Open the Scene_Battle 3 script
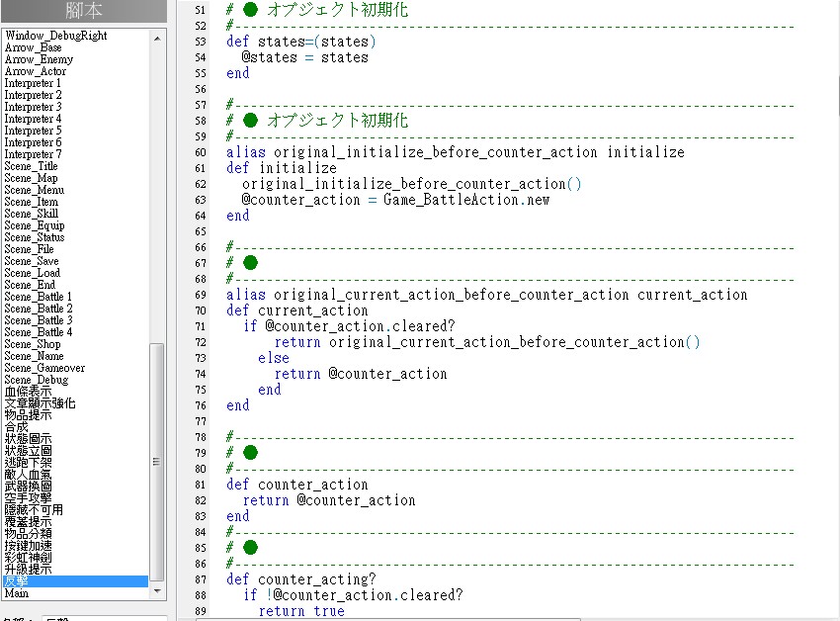This screenshot has width=840, height=621. [39, 320]
